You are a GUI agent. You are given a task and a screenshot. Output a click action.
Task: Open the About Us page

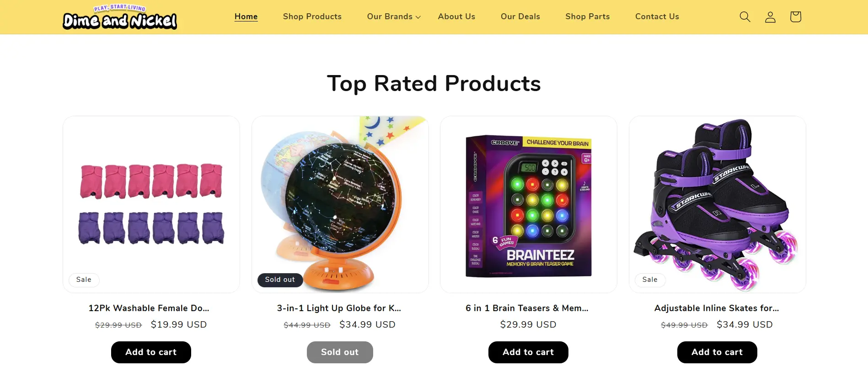pos(456,16)
